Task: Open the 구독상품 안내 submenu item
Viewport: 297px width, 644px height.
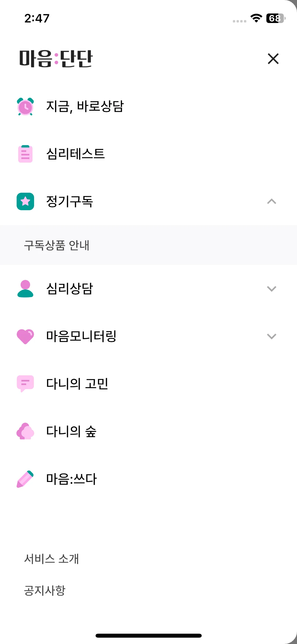Action: 148,245
